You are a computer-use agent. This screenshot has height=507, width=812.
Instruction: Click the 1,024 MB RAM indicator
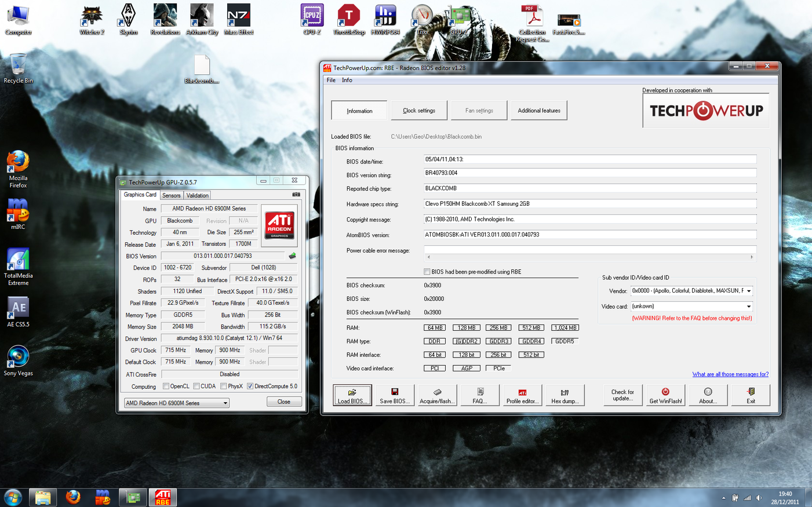click(x=565, y=327)
